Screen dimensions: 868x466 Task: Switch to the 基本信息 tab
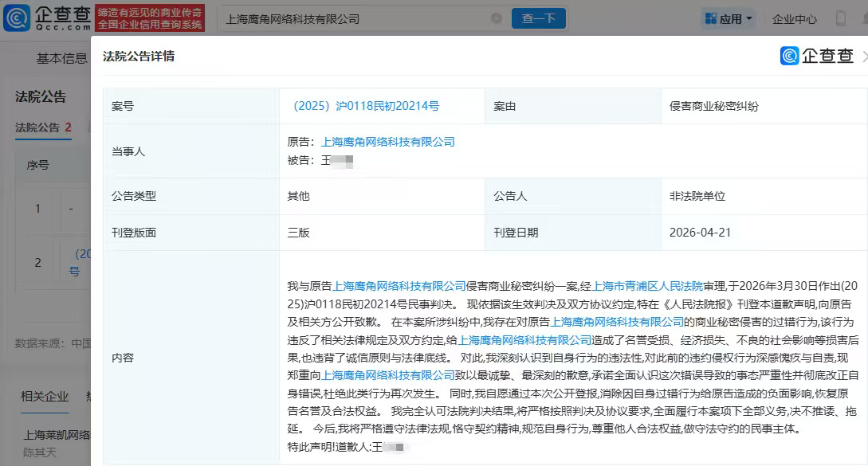(x=61, y=58)
